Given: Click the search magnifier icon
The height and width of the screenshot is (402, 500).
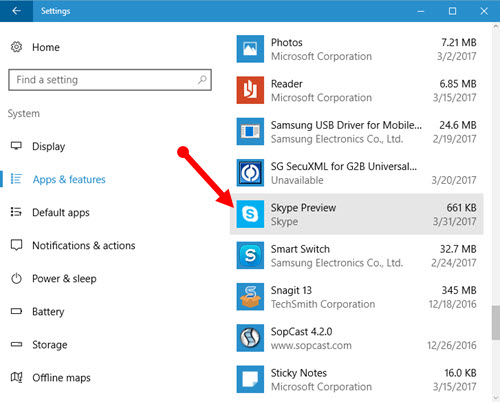Looking at the screenshot, I should [x=202, y=80].
